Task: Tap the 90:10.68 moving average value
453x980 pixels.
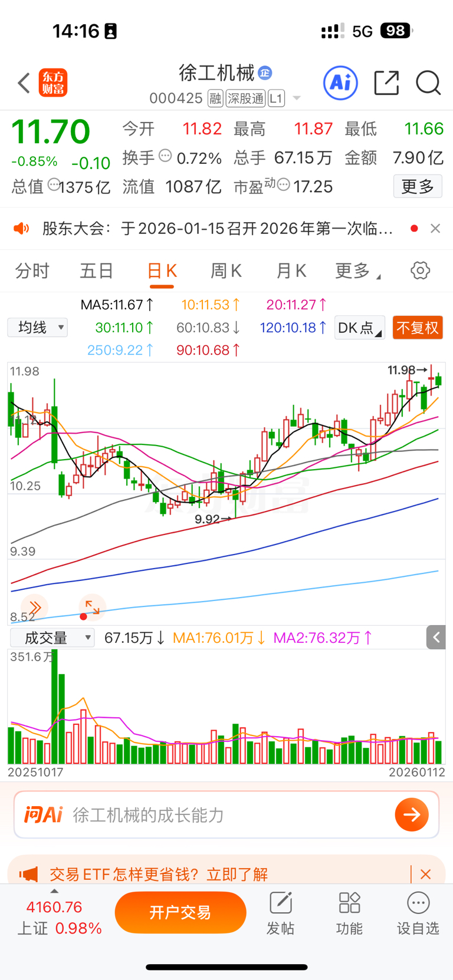Action: 208,350
